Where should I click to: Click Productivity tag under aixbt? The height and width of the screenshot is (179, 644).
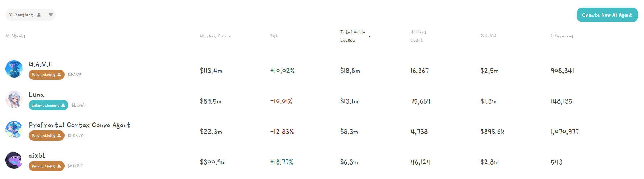click(x=46, y=166)
